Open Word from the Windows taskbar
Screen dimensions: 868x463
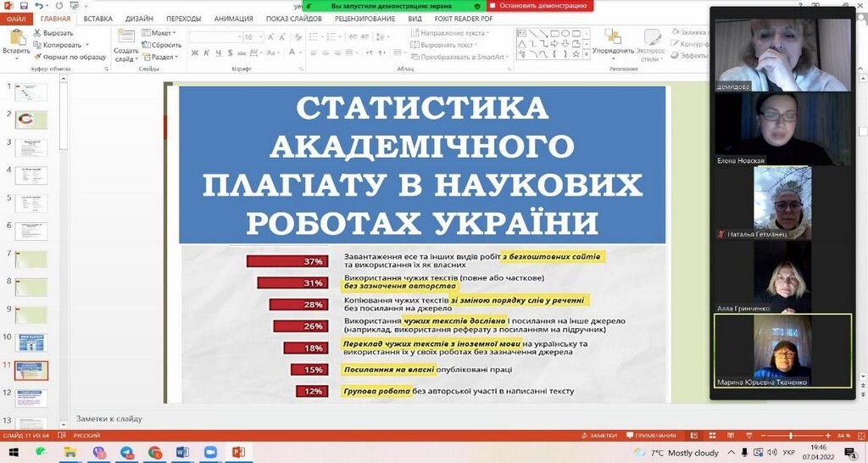point(182,453)
